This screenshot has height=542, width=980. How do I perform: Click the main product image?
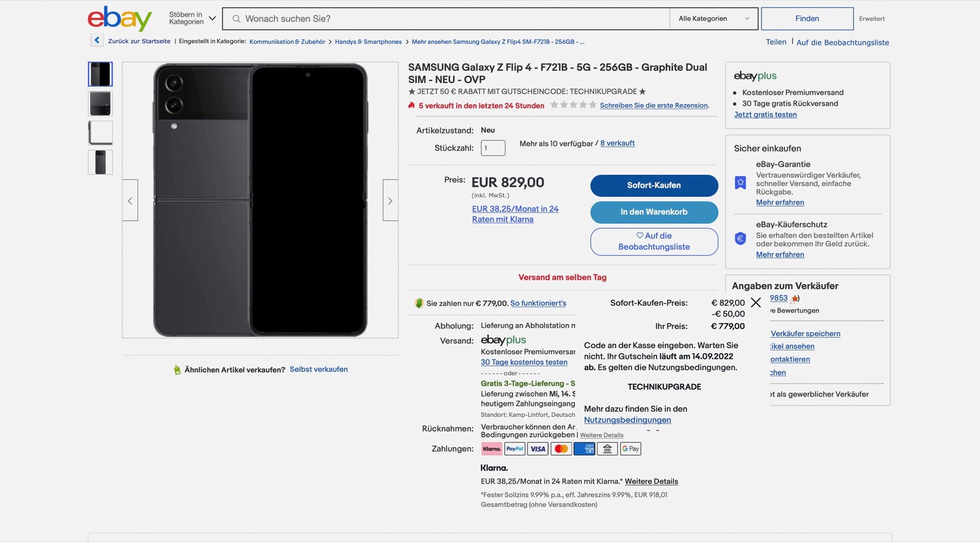pyautogui.click(x=260, y=200)
